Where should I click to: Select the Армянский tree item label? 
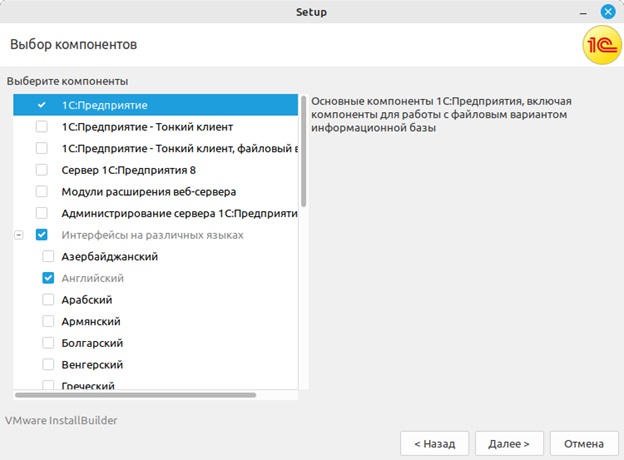91,321
